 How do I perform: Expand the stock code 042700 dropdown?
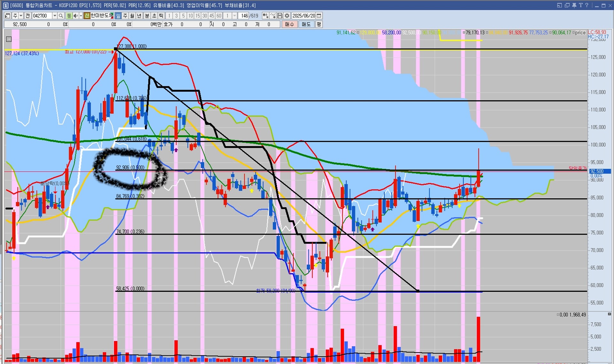[55, 16]
